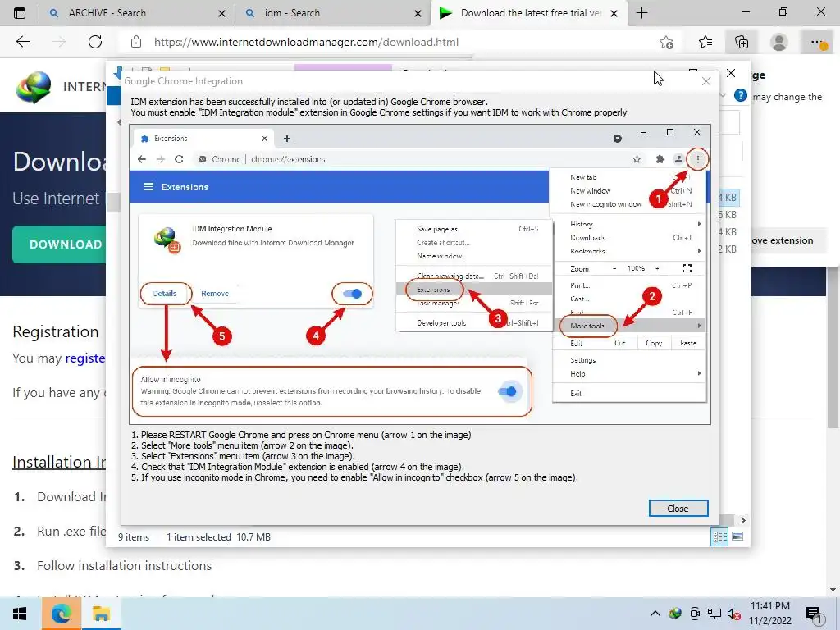Viewport: 840px width, 630px height.
Task: Minimize the Edge browser window
Action: (745, 11)
